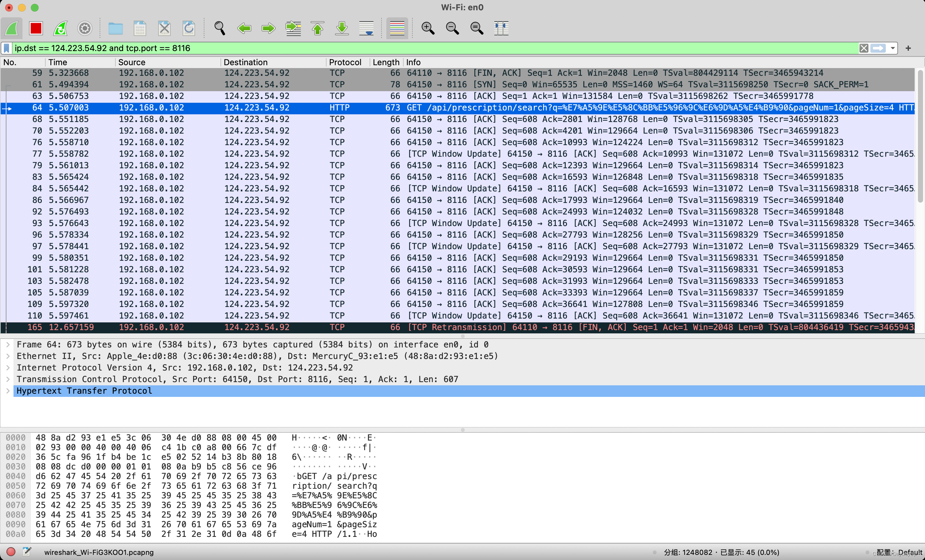Click the save capture file icon
Screen dimensions: 925x560
(x=140, y=28)
